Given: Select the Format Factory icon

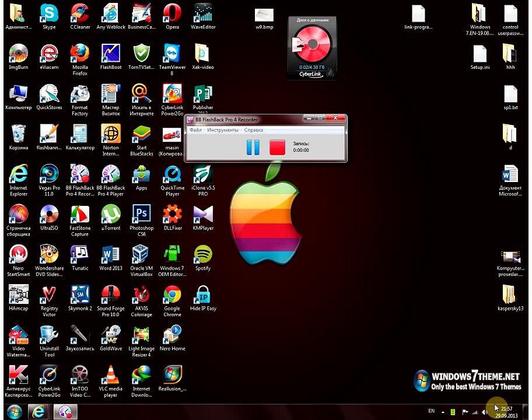Looking at the screenshot, I should click(x=80, y=100).
